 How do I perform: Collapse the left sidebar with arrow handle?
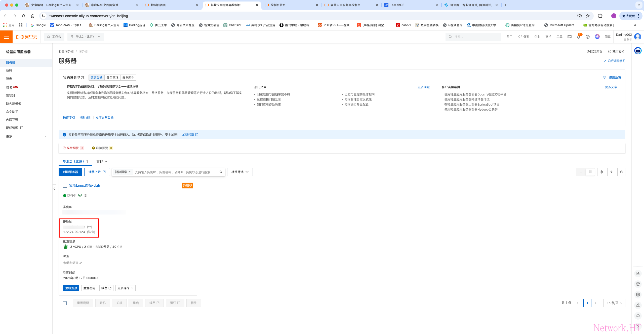[x=54, y=189]
